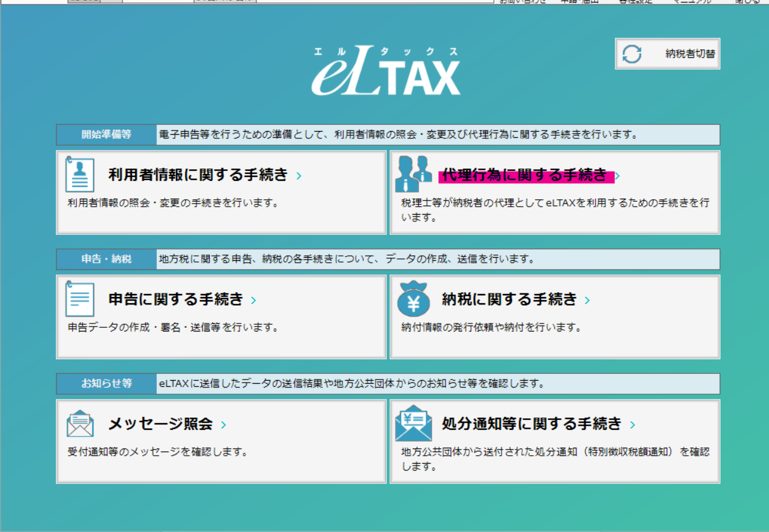769x532 pixels.
Task: Click the chevron after 利用者情報に関する手続き
Action: click(x=299, y=176)
